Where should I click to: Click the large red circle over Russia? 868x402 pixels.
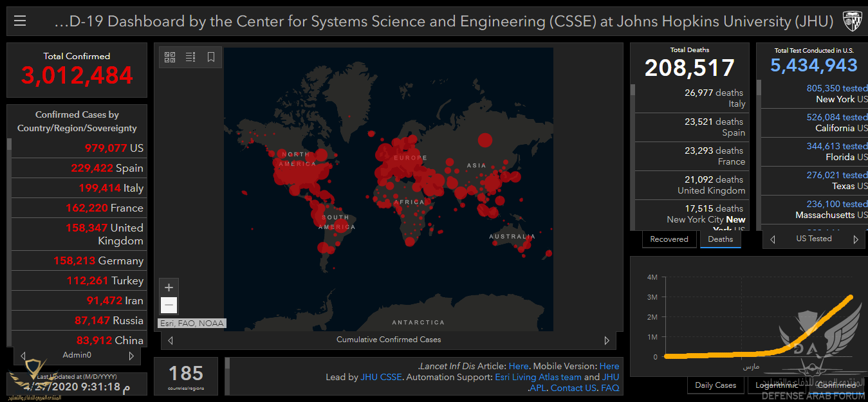pos(485,140)
